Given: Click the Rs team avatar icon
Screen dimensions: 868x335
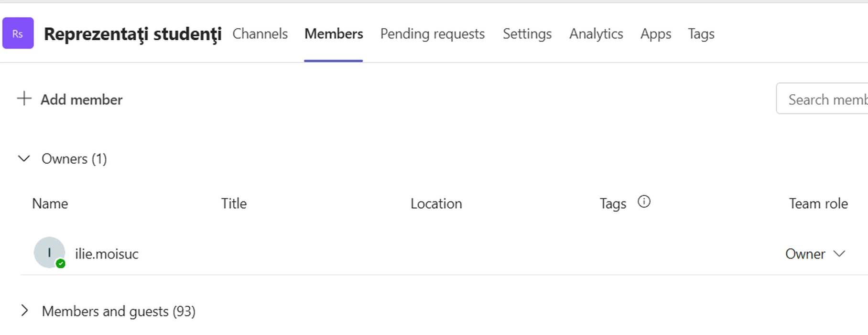Looking at the screenshot, I should [18, 33].
